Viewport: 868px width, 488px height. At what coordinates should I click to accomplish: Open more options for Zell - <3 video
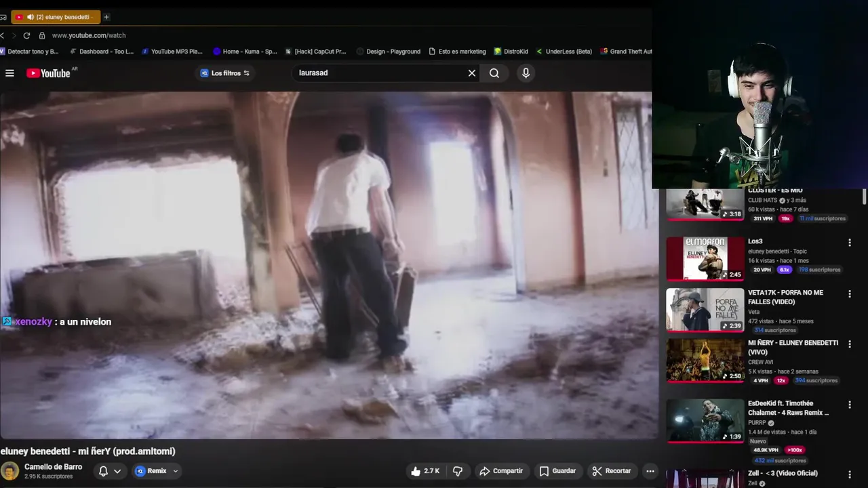(x=849, y=474)
